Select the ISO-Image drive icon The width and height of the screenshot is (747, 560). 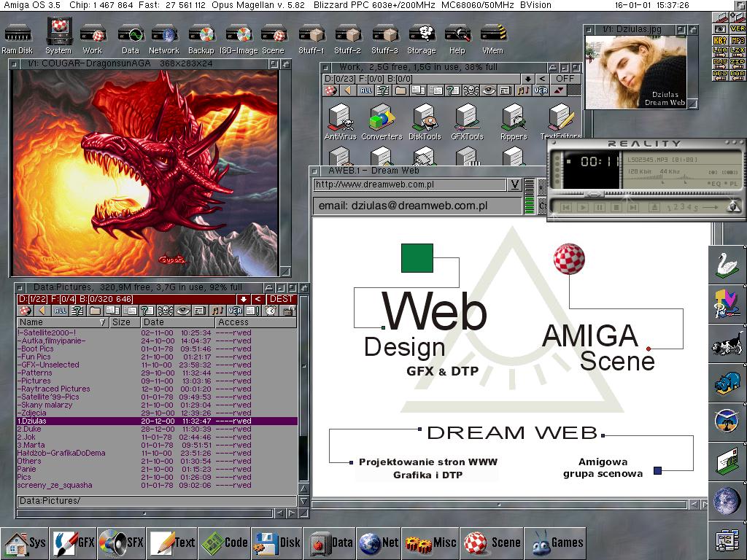point(239,40)
